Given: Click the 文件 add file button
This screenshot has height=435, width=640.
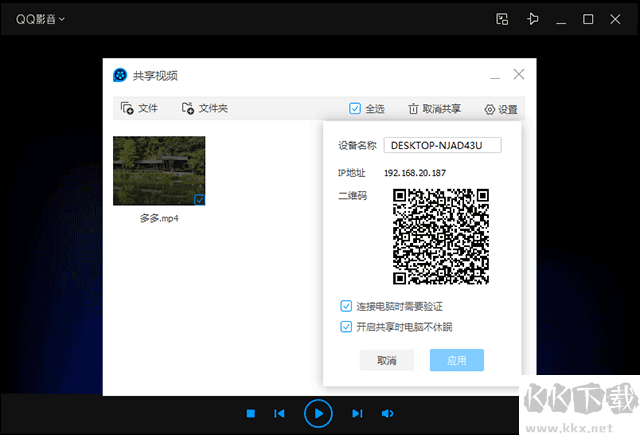Looking at the screenshot, I should click(x=139, y=109).
